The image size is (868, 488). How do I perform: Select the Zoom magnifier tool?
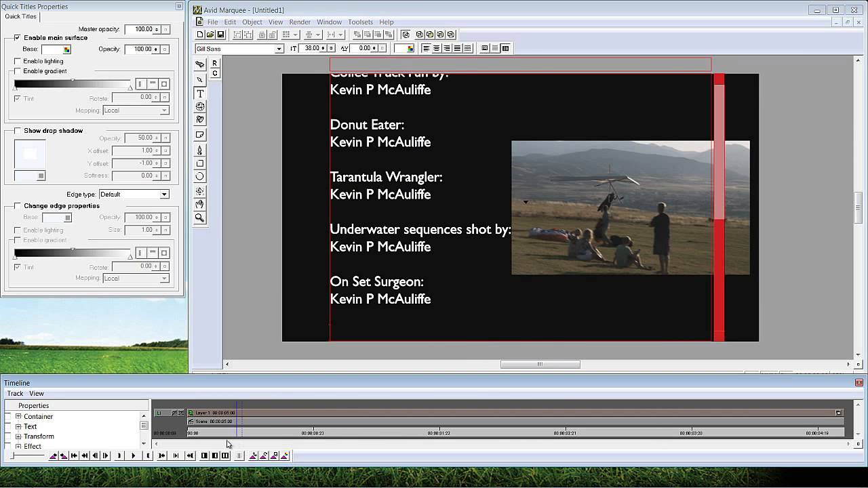199,218
